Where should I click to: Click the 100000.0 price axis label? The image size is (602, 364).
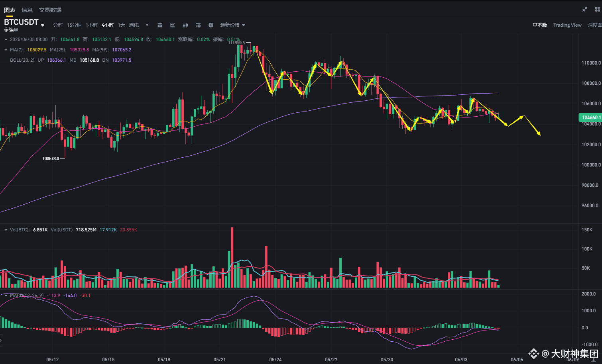coord(591,165)
